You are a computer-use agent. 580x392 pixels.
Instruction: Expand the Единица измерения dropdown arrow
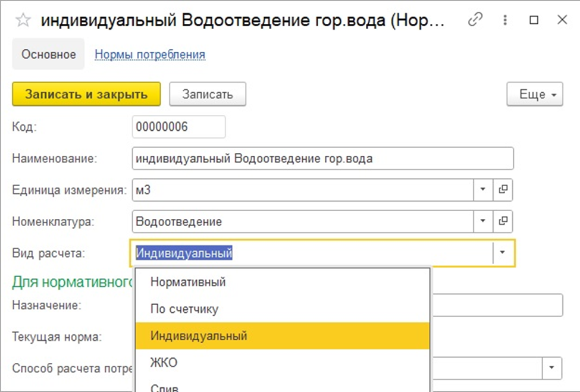[x=482, y=189]
